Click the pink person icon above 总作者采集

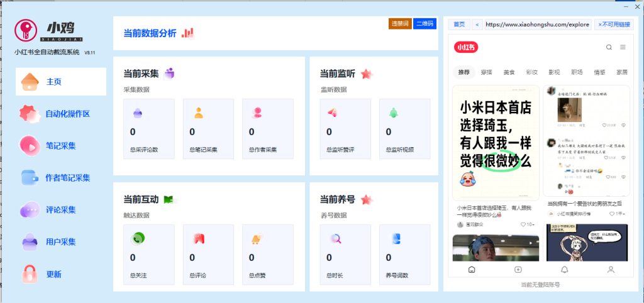(x=257, y=113)
